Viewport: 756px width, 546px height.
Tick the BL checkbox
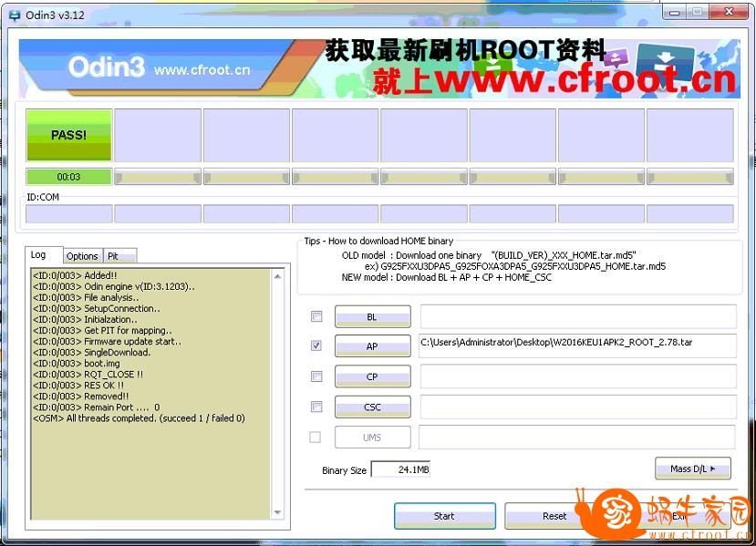[x=316, y=316]
